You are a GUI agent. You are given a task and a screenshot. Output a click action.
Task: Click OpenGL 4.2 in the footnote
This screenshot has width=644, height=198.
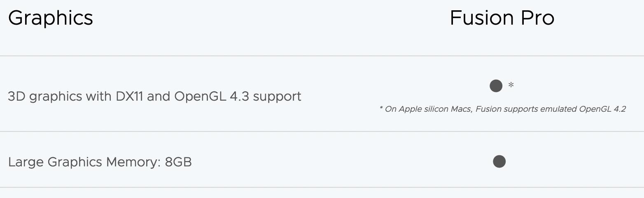602,109
